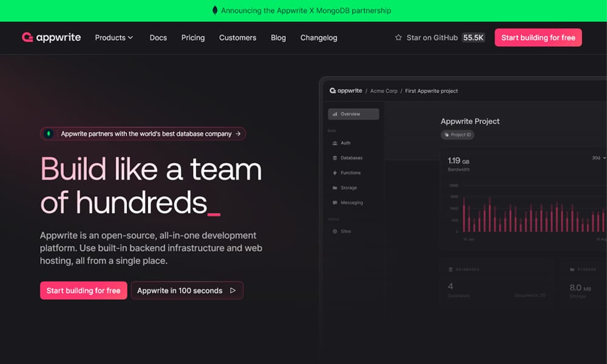
Task: Click Acme Corp in the dashboard breadcrumb
Action: point(384,91)
